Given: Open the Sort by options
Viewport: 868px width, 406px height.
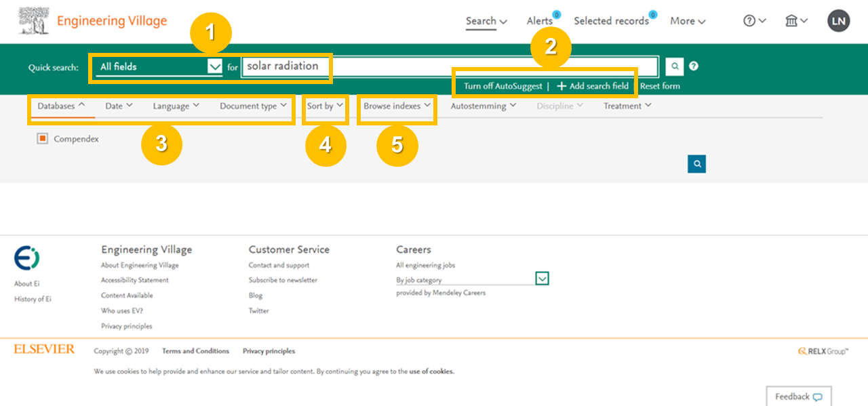Looking at the screenshot, I should click(325, 106).
